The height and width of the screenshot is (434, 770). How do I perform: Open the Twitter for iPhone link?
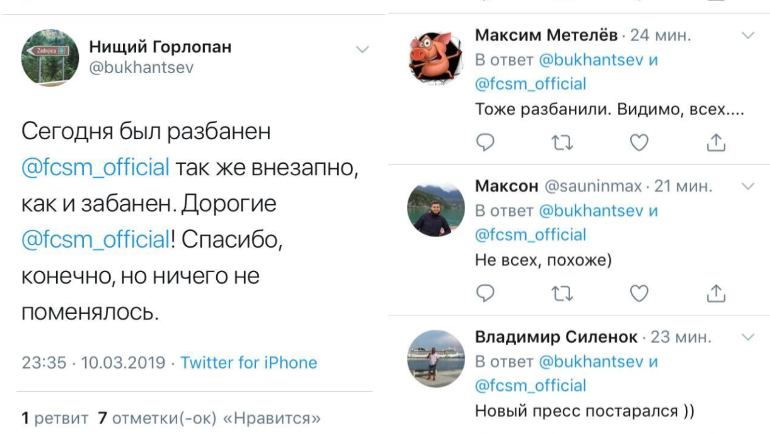click(x=248, y=363)
